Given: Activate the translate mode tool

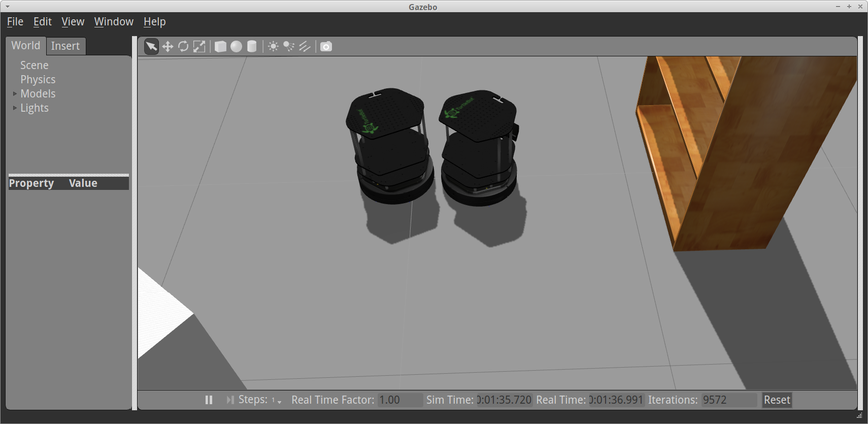Looking at the screenshot, I should click(x=168, y=47).
